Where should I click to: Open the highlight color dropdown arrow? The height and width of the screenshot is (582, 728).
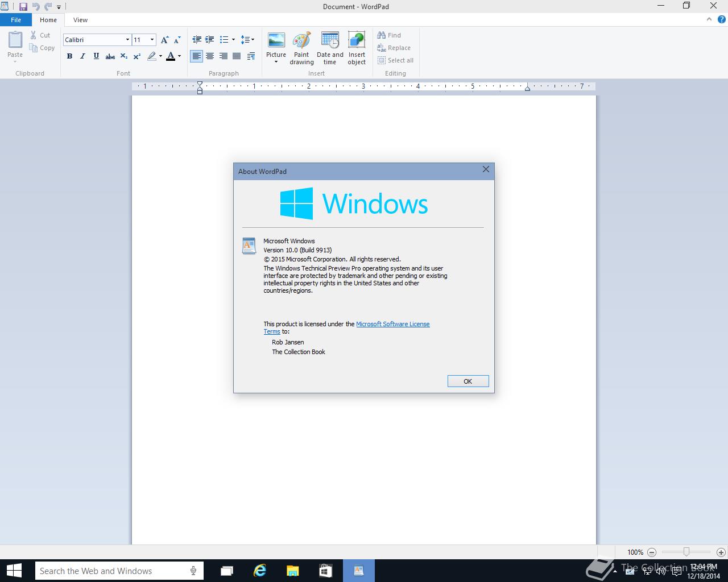(x=160, y=56)
